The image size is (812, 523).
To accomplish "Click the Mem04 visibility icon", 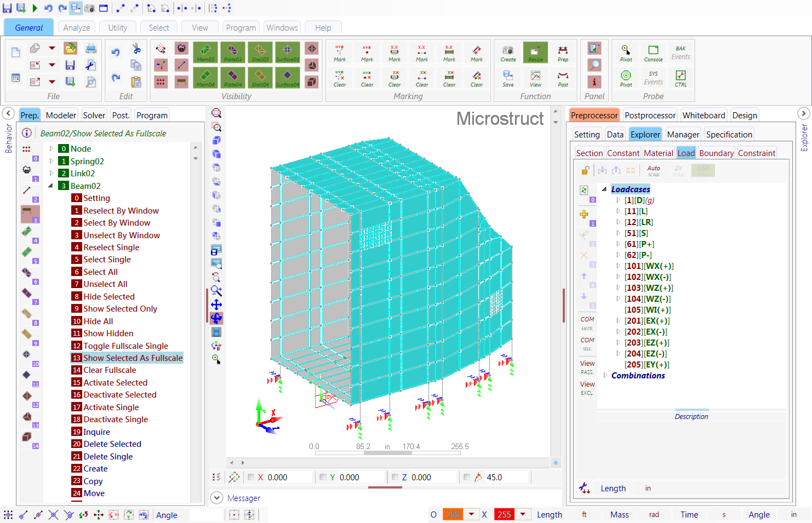I will [x=205, y=78].
